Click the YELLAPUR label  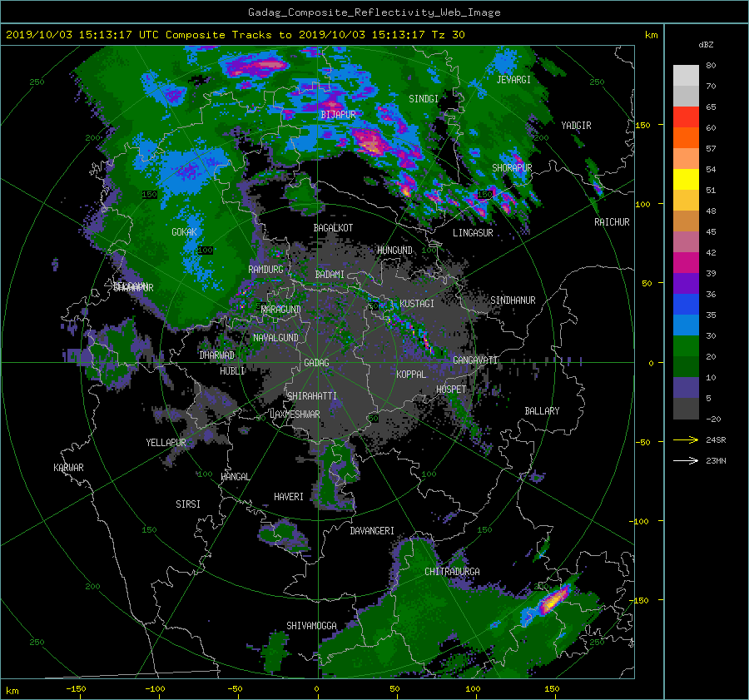(x=166, y=443)
